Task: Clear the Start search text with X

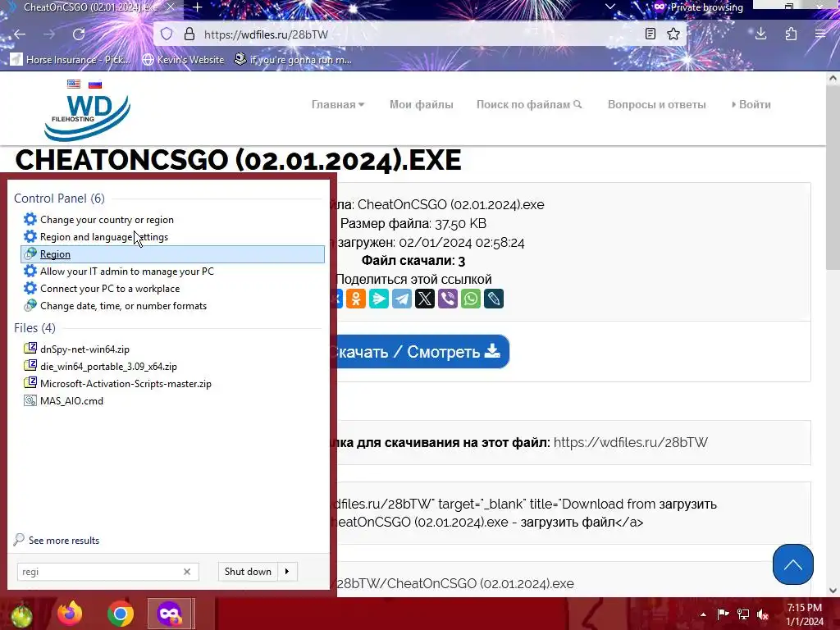Action: pos(187,572)
